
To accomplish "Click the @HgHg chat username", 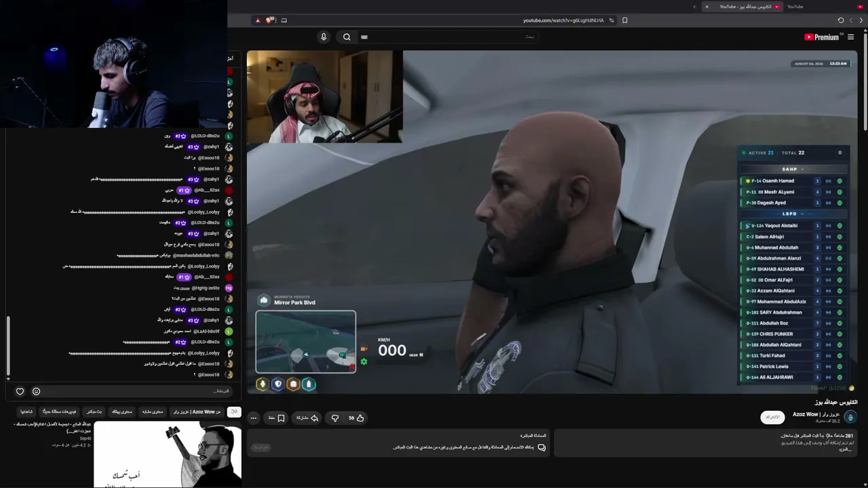I will click(205, 288).
